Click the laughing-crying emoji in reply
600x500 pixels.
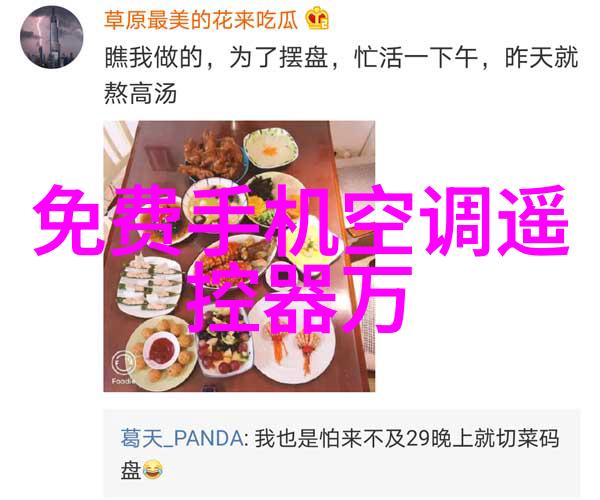coord(153,470)
